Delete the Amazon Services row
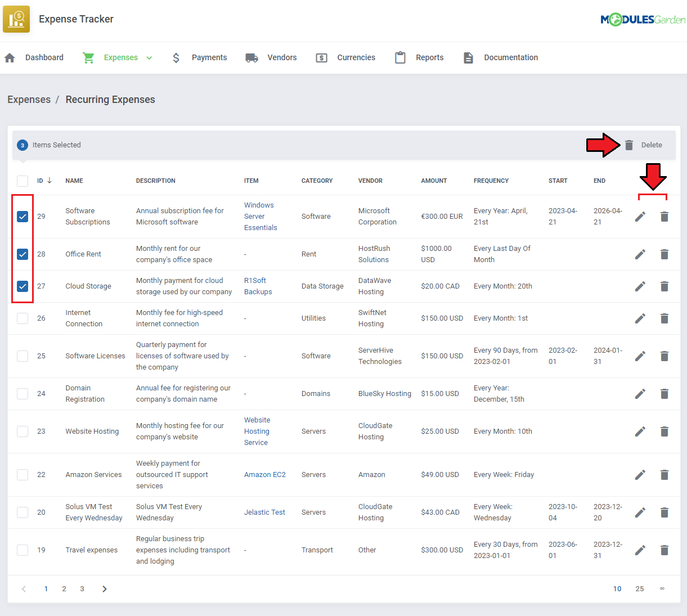The height and width of the screenshot is (616, 687). click(664, 475)
